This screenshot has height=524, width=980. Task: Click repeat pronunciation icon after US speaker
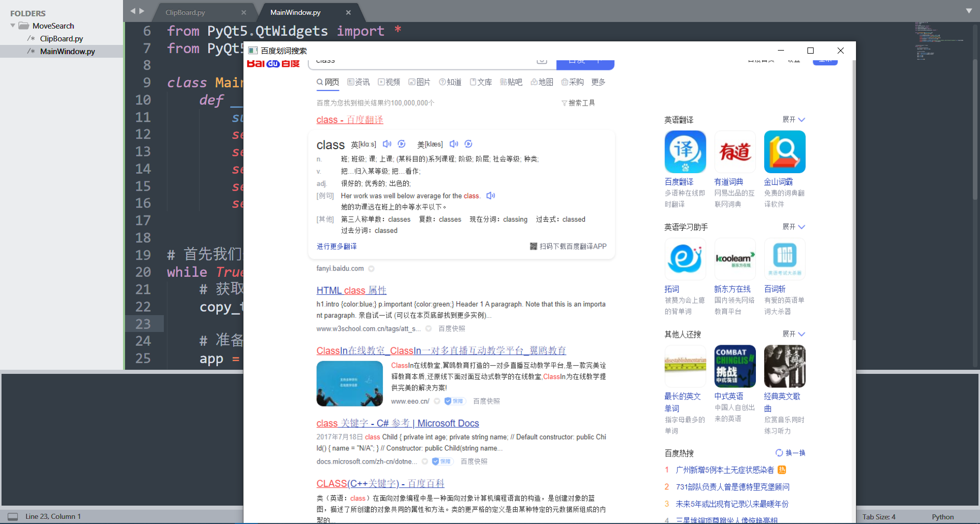[469, 144]
